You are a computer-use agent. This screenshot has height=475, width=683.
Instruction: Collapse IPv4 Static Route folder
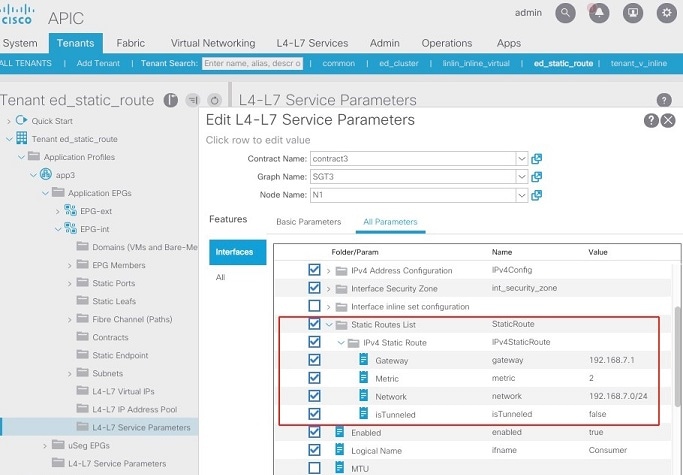tap(341, 343)
